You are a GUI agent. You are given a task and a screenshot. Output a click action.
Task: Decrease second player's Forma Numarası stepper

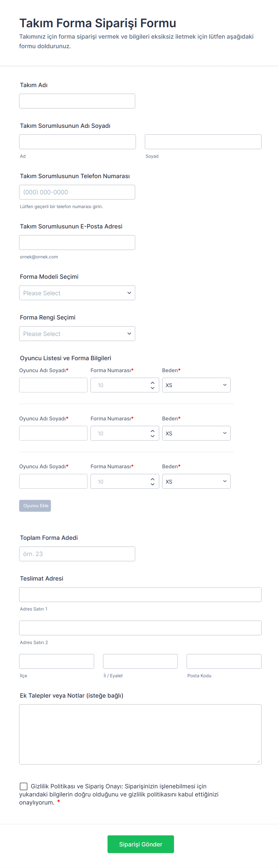pos(152,436)
